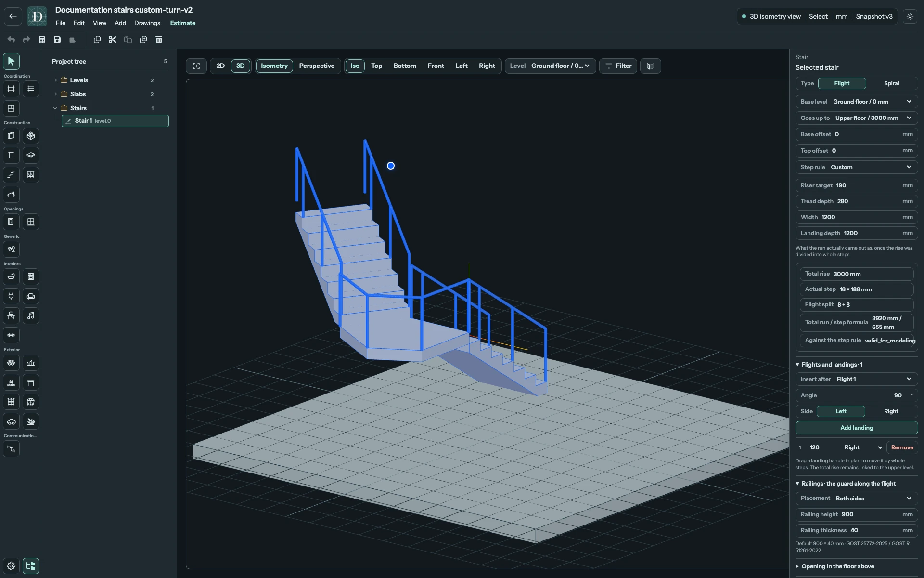
Task: Choose the window opening tool
Action: 31,222
